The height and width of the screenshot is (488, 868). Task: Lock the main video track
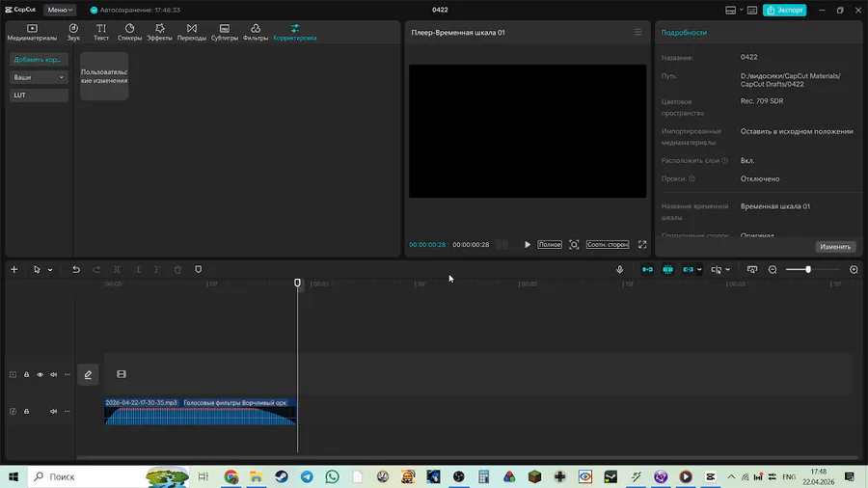coord(27,374)
